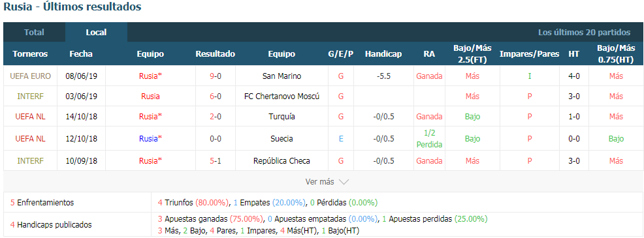Click the Impares/Pares column header
Image resolution: width=644 pixels, height=238 pixels.
[x=530, y=53]
